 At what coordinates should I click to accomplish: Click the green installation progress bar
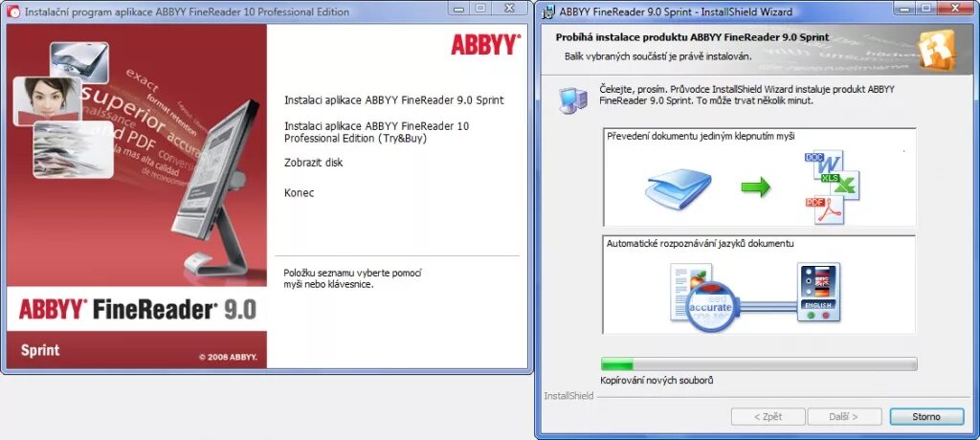[x=759, y=363]
